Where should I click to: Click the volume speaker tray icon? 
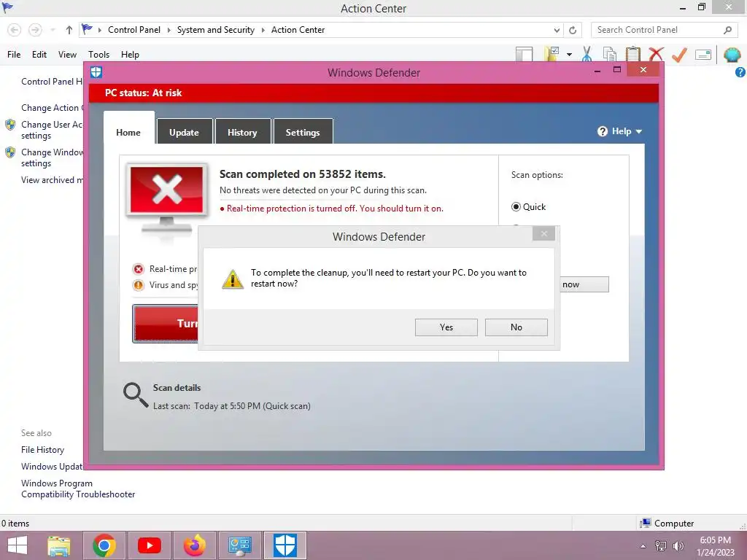click(678, 546)
